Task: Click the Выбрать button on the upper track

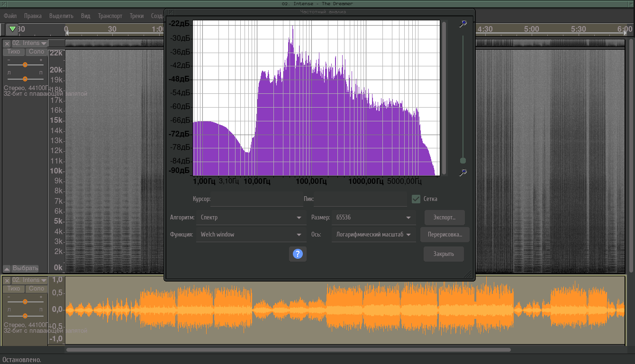Action: [x=25, y=268]
